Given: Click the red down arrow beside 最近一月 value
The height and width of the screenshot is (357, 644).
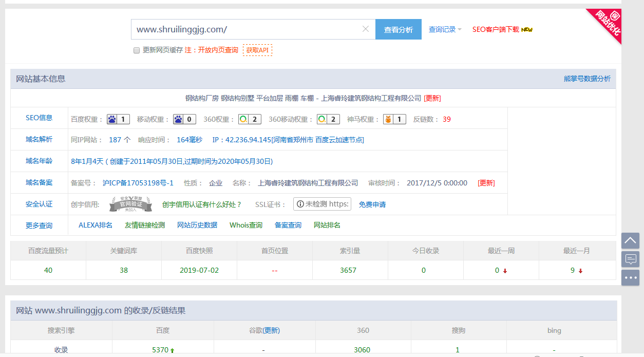Looking at the screenshot, I should coord(580,271).
